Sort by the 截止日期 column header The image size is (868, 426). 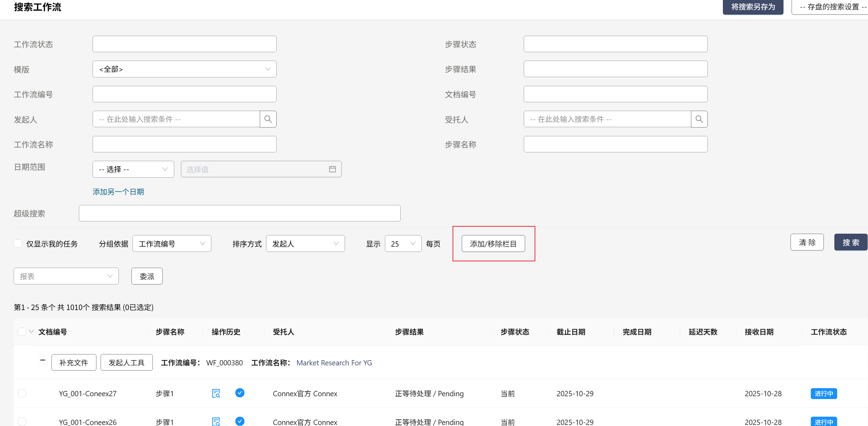571,332
